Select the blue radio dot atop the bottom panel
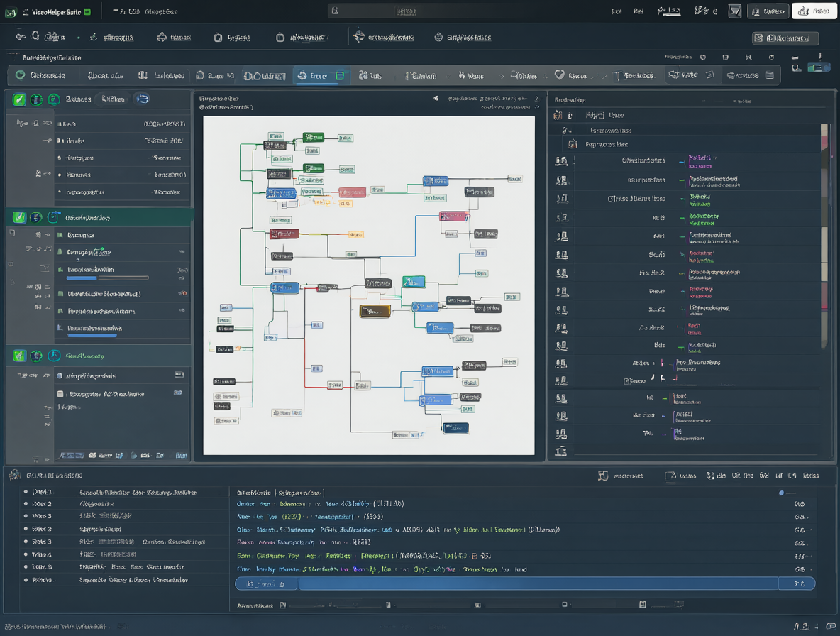The image size is (840, 636). pyautogui.click(x=781, y=493)
